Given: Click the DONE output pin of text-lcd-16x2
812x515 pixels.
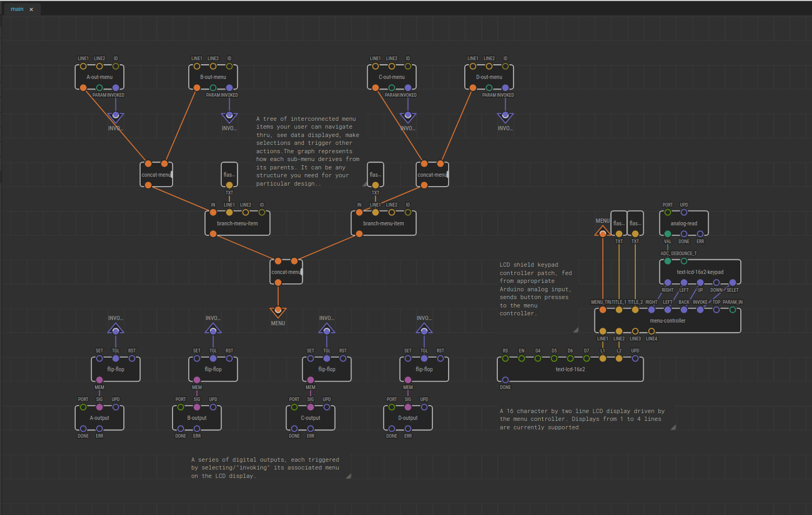Looking at the screenshot, I should coord(505,380).
